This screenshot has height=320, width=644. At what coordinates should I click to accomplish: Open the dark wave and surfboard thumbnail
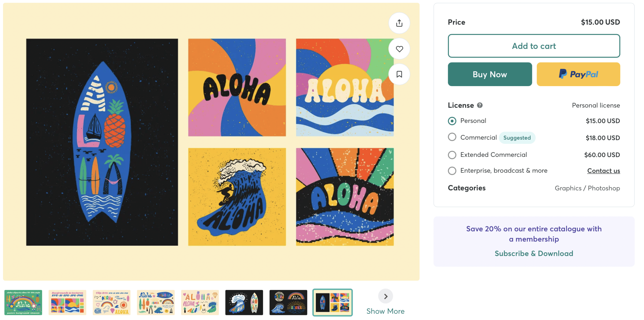pos(244,302)
